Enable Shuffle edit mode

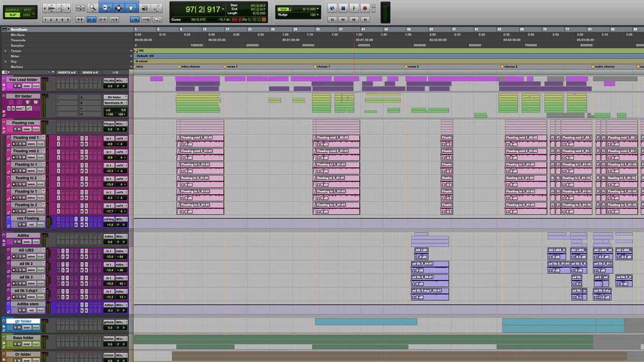coord(12,10)
